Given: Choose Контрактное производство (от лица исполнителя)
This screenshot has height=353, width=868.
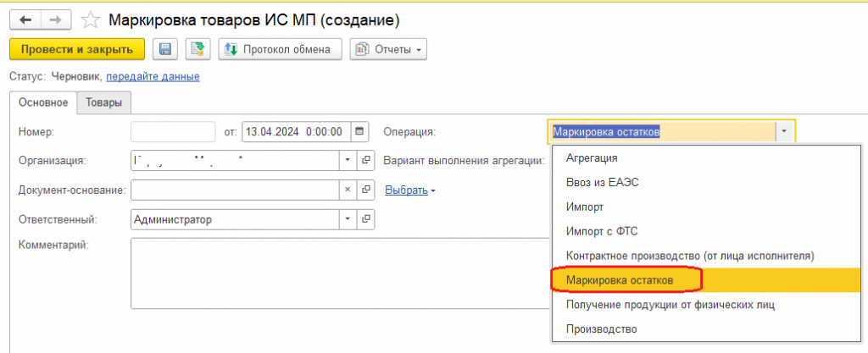Looking at the screenshot, I should coord(708,256).
